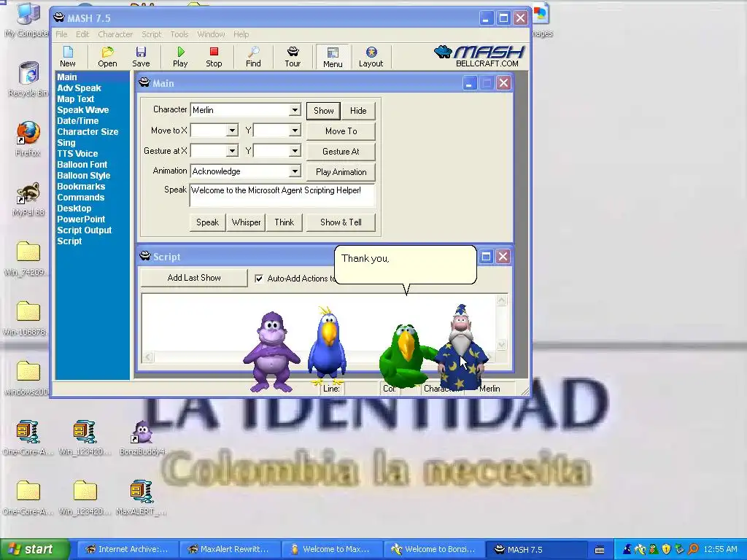The image size is (747, 560).
Task: Open the Start menu
Action: click(34, 549)
